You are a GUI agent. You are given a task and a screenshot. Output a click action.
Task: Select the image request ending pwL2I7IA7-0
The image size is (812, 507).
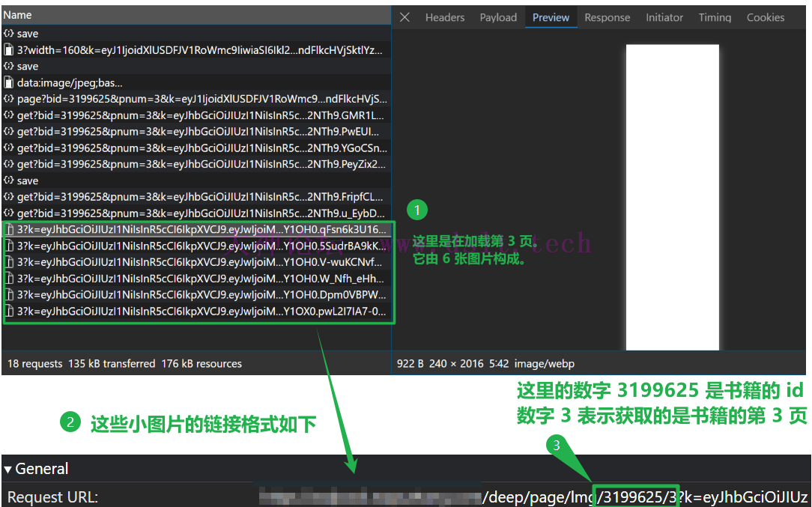point(202,311)
